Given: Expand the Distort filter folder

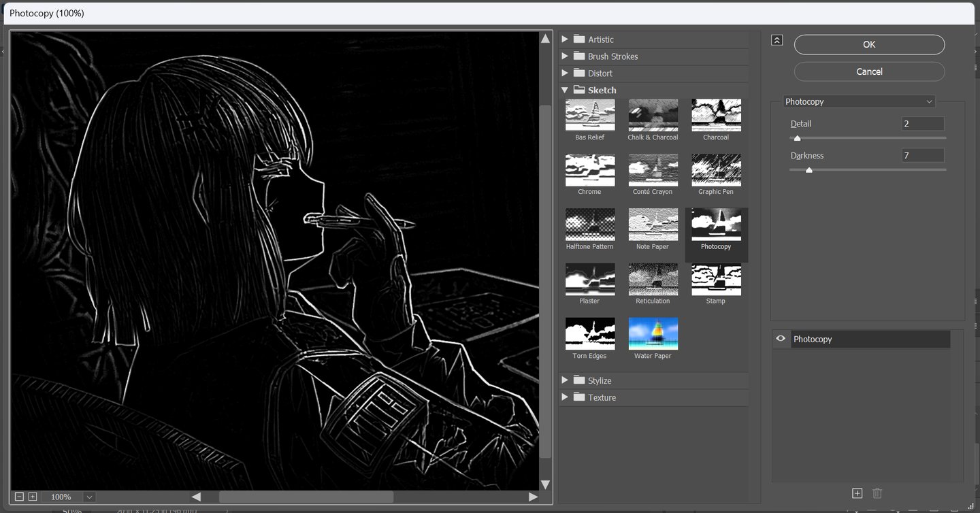Looking at the screenshot, I should [565, 73].
